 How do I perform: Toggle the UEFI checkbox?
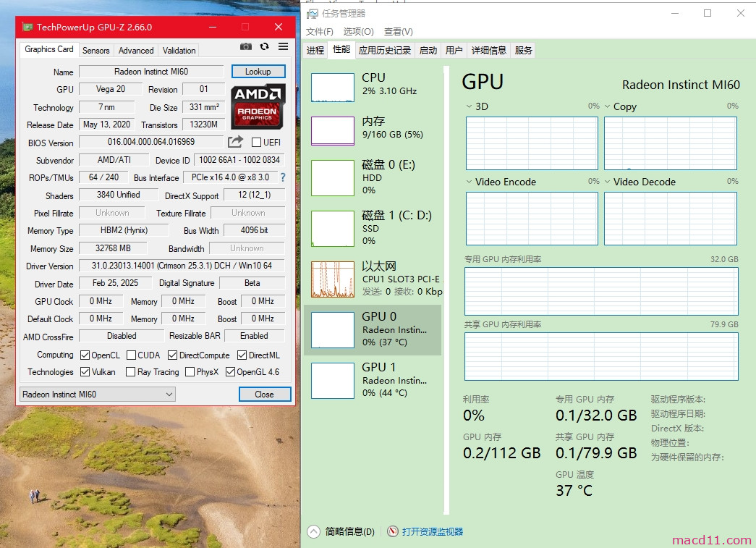click(257, 143)
